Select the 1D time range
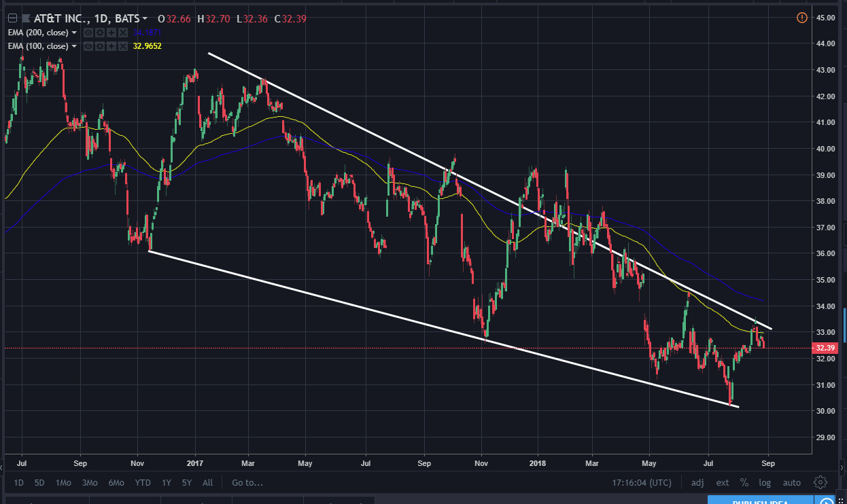The height and width of the screenshot is (504, 847). [x=19, y=483]
